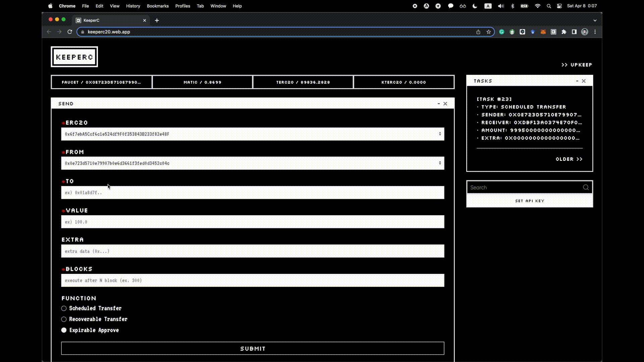Select Scheduled Transfer radio button
The image size is (644, 362).
[64, 308]
